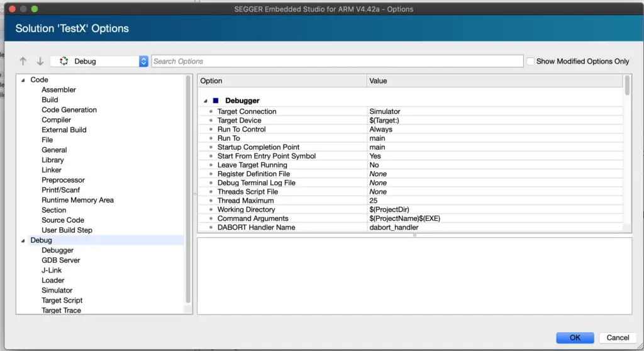Click the Cancel button
Image resolution: width=644 pixels, height=351 pixels.
[x=618, y=337]
